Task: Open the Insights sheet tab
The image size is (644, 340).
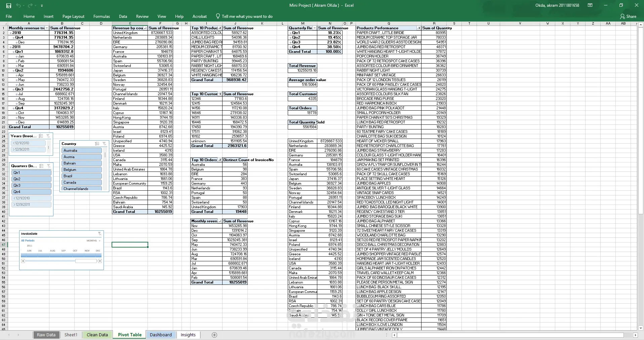Action: (188, 335)
